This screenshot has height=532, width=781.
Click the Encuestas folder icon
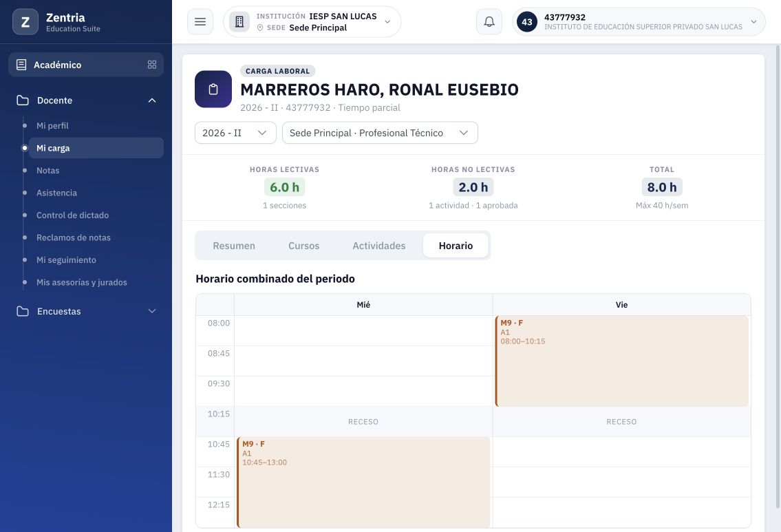coord(23,311)
